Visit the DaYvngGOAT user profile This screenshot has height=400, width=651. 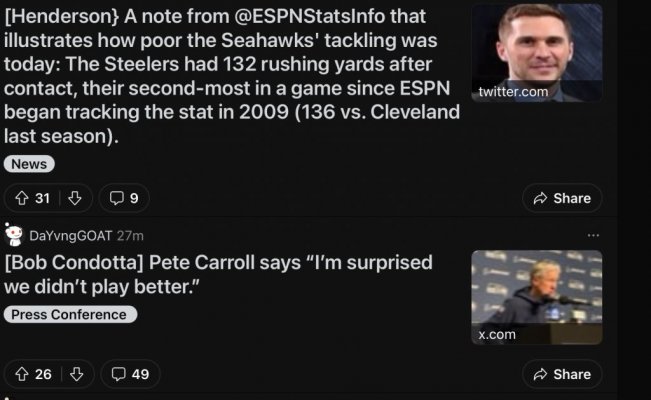(x=71, y=236)
